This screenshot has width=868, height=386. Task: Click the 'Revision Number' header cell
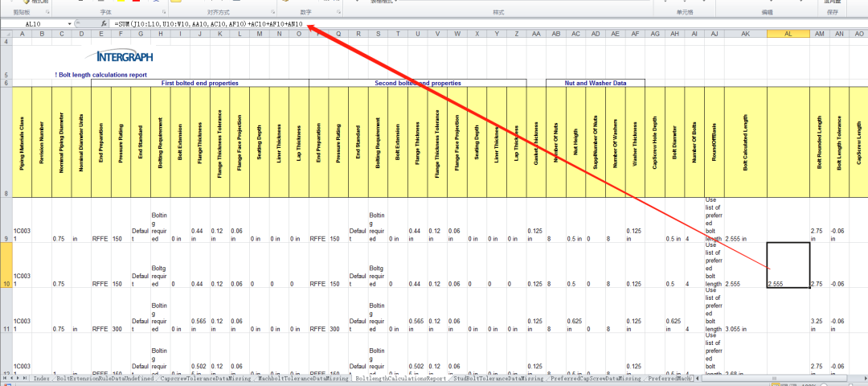tap(42, 142)
